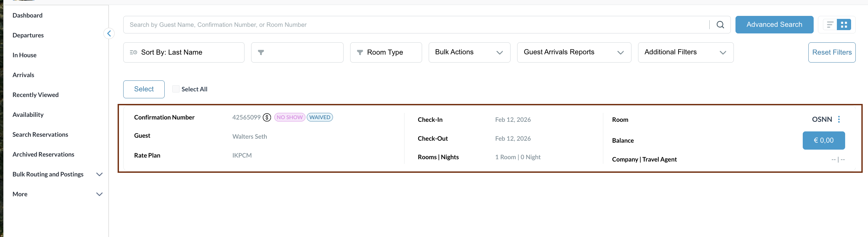Switch to list view layout
Image resolution: width=868 pixels, height=237 pixels.
[830, 24]
